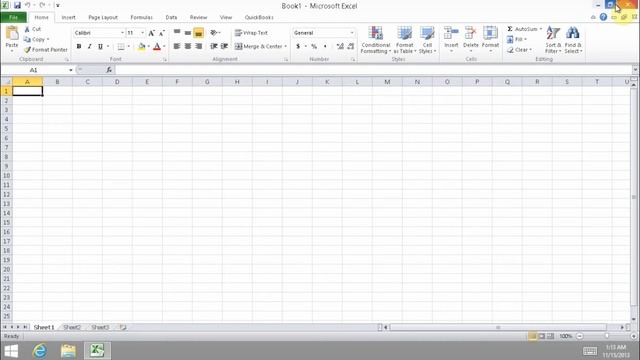Screen dimensions: 640x360
Task: Open Conditional Formatting menu
Action: (x=376, y=40)
